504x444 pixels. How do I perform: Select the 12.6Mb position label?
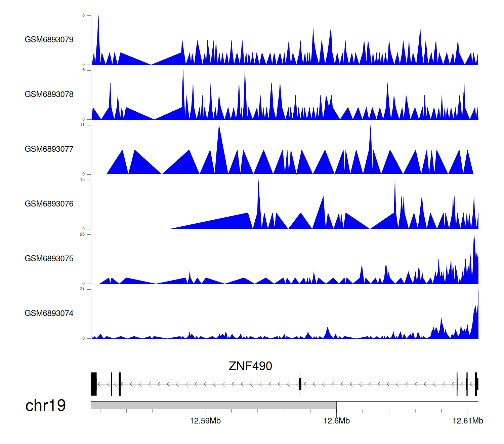(x=336, y=421)
